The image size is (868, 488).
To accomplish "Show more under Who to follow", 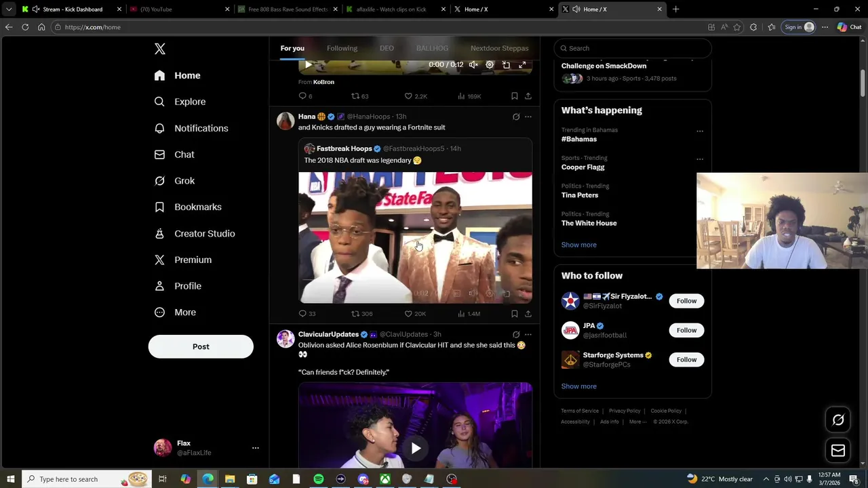I will click(578, 386).
